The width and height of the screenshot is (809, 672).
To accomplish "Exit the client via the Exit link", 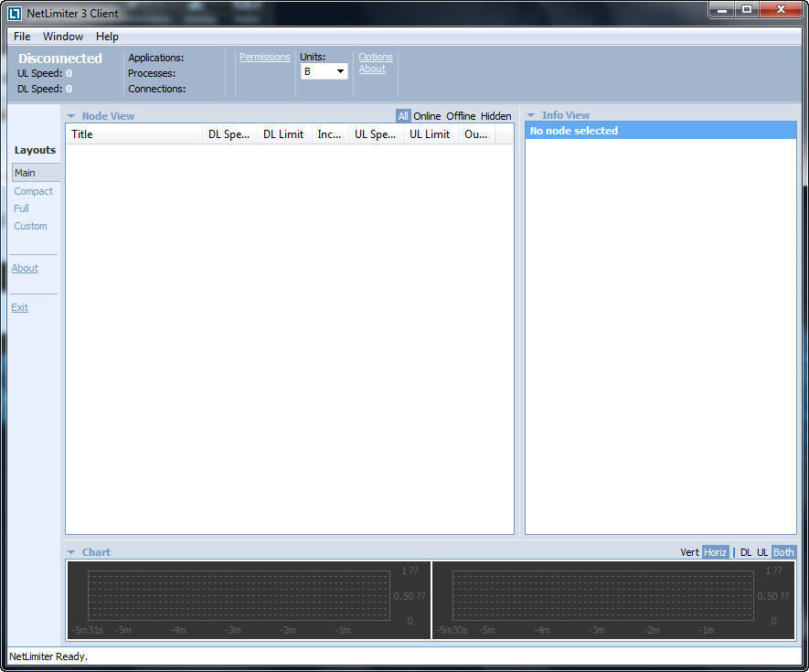I will [x=19, y=307].
